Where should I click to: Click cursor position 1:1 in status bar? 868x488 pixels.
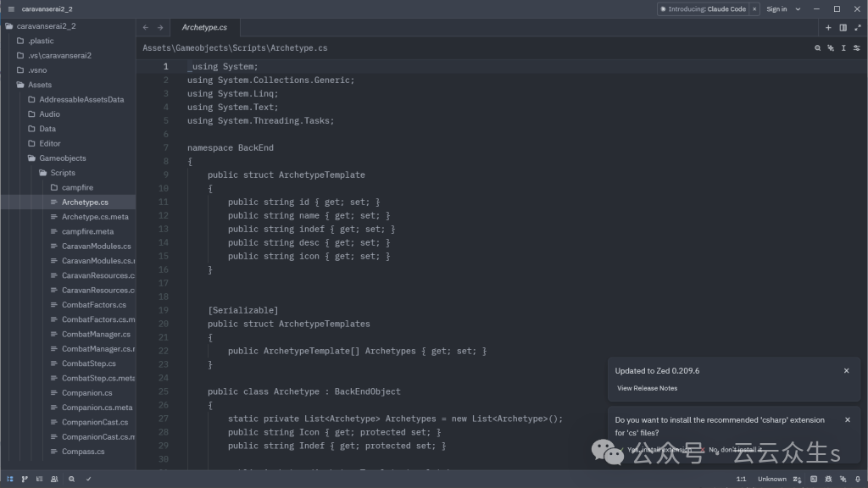pos(741,480)
